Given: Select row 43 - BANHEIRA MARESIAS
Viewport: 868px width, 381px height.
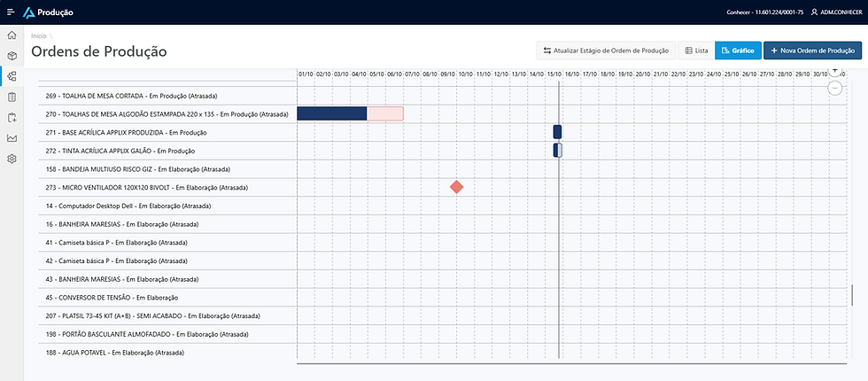Looking at the screenshot, I should tap(167, 279).
